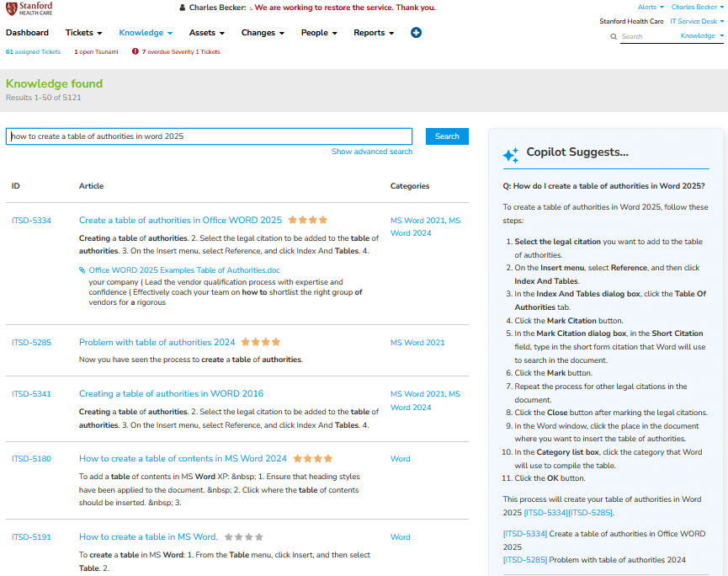Open ITSD-5285 reference below Copilot answer
This screenshot has height=576, width=728.
tap(525, 560)
